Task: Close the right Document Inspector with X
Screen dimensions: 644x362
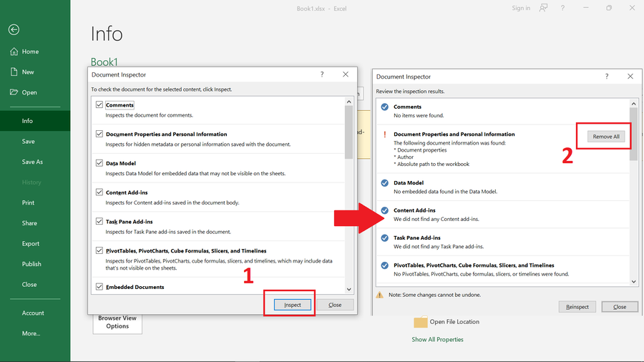Action: click(x=630, y=77)
